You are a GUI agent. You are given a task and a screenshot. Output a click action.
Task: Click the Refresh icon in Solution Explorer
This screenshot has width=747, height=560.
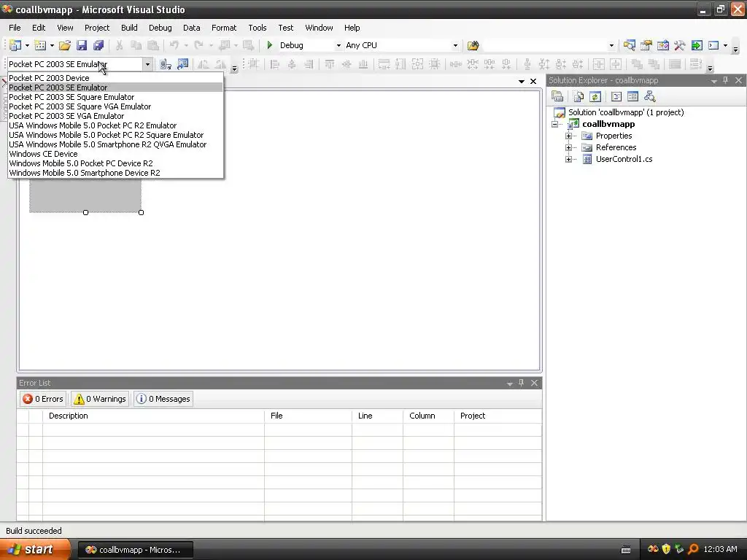[x=595, y=97]
